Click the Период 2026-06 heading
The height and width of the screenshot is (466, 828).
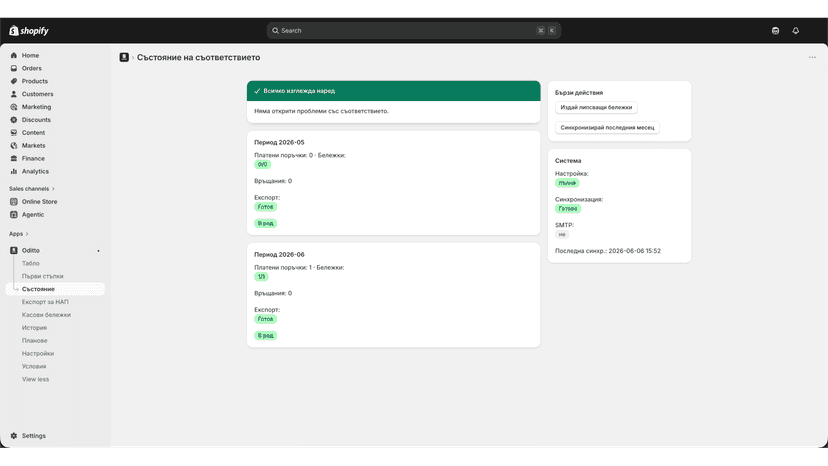(x=279, y=255)
